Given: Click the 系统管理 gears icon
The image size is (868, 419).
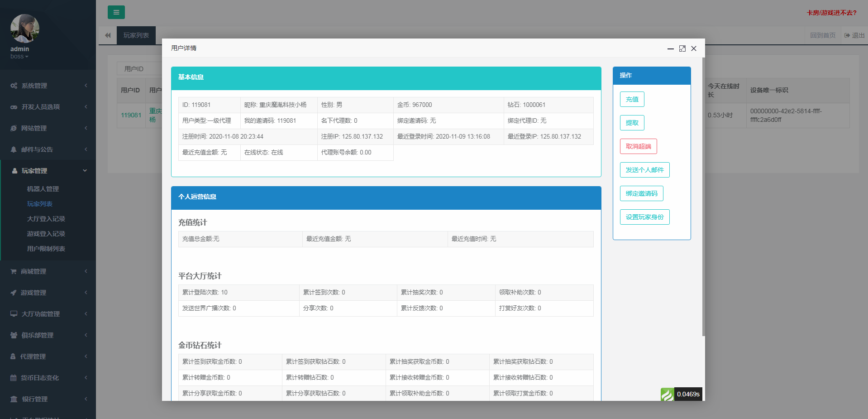Looking at the screenshot, I should point(14,86).
